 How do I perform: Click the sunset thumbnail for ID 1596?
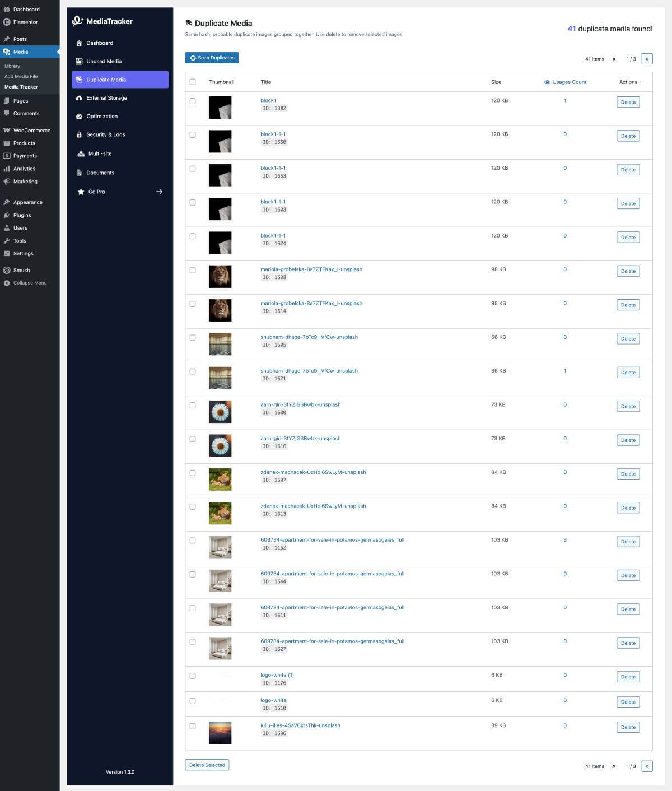click(220, 732)
